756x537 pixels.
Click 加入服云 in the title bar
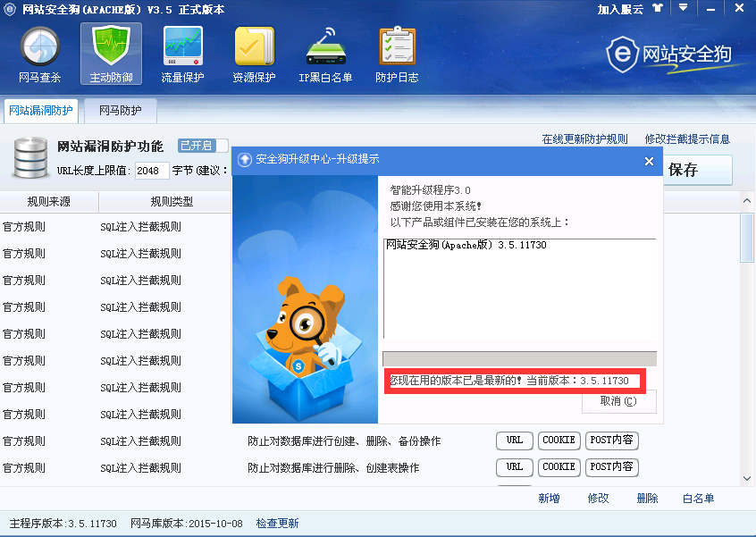tap(620, 9)
